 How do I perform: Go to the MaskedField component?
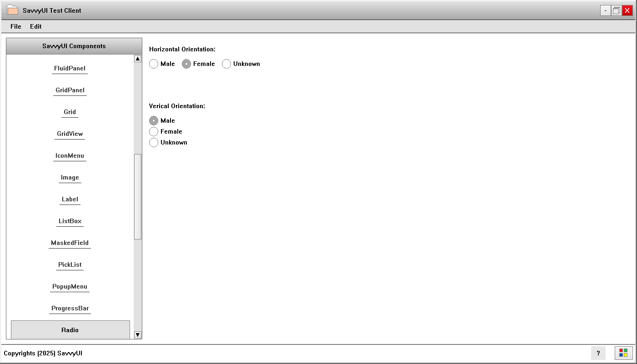tap(70, 243)
